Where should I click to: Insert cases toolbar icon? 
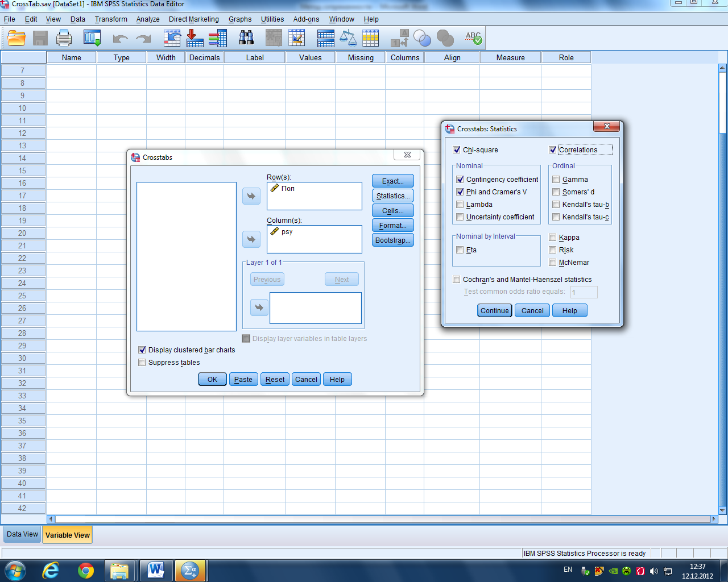tap(274, 38)
